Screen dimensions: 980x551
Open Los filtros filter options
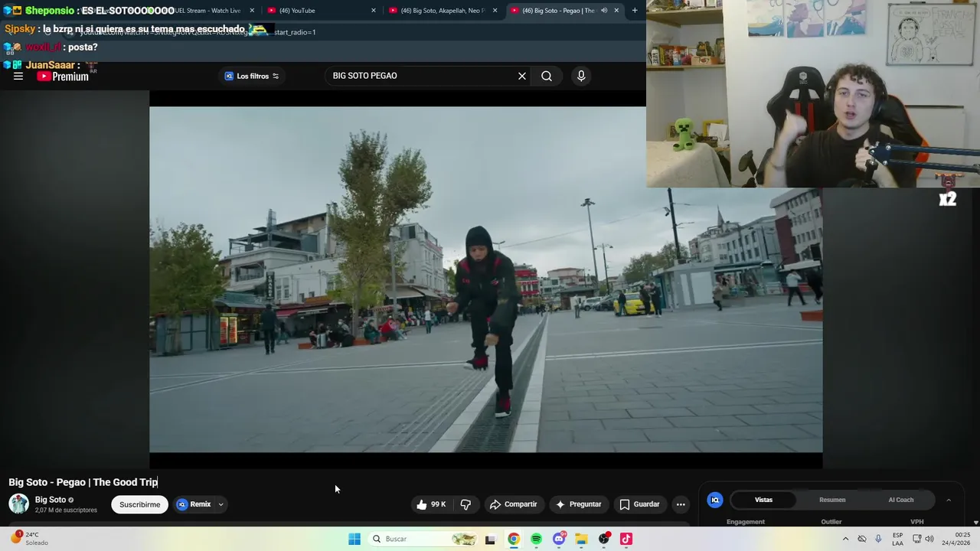252,76
